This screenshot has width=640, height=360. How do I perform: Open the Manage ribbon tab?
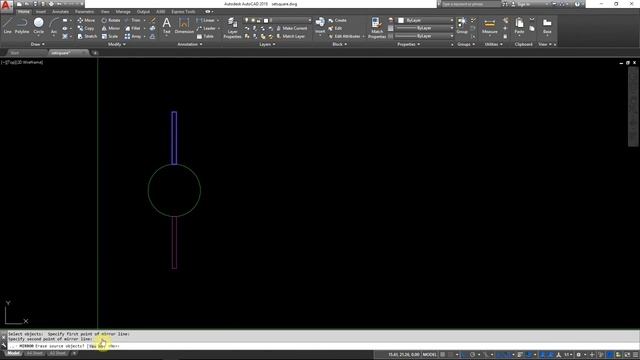pyautogui.click(x=123, y=12)
